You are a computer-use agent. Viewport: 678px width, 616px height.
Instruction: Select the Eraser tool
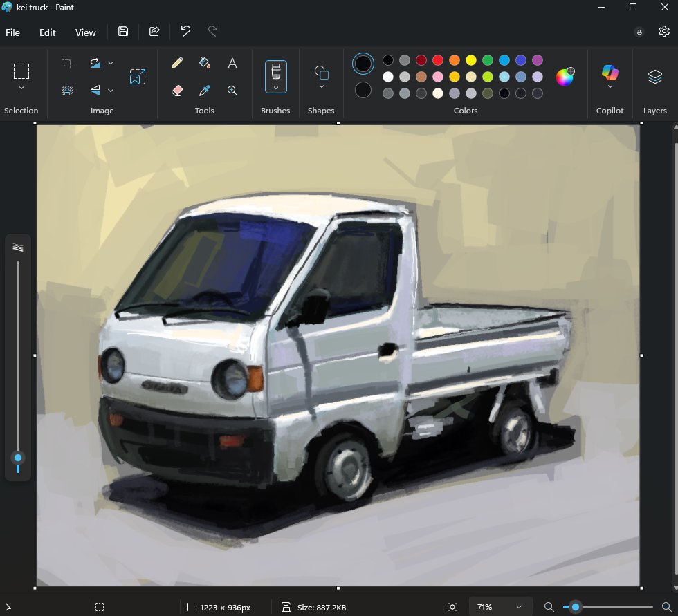(x=177, y=91)
